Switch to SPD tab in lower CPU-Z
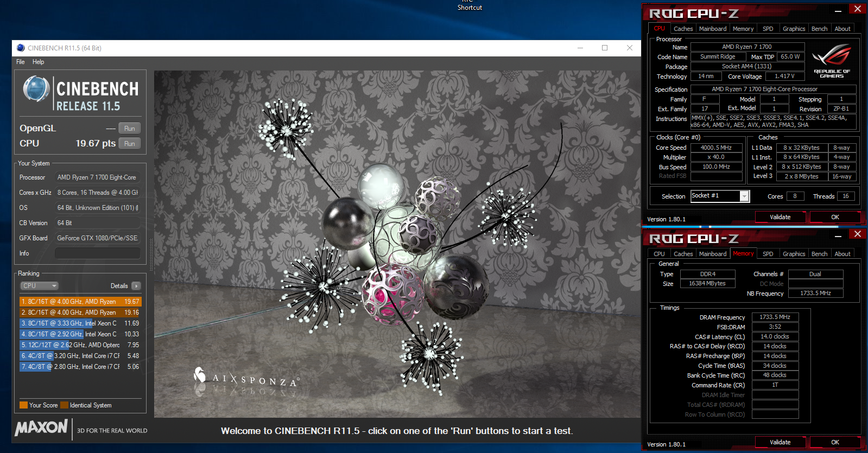 tap(768, 254)
